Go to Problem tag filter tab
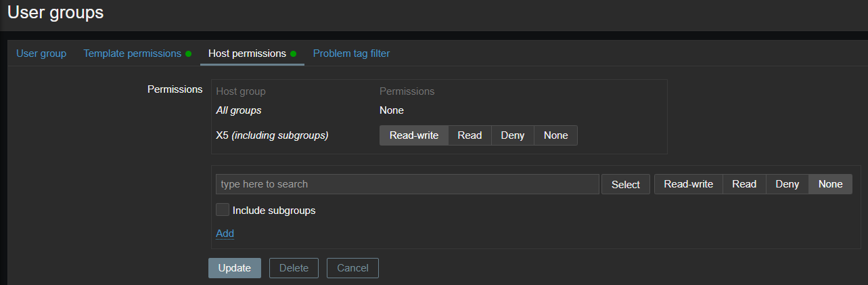 click(351, 53)
